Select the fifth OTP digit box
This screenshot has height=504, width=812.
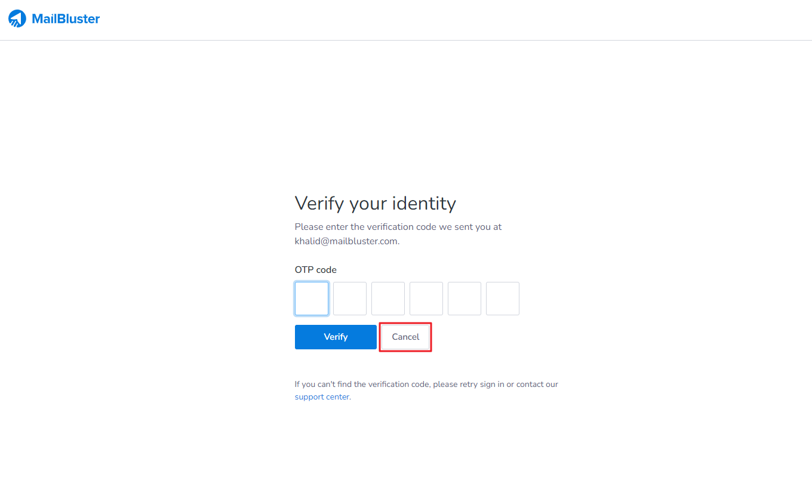[465, 299]
